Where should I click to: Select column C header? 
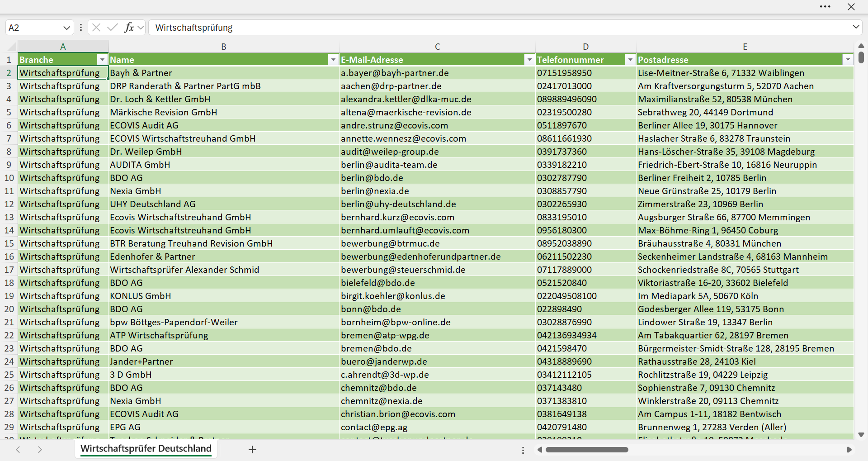click(x=437, y=47)
